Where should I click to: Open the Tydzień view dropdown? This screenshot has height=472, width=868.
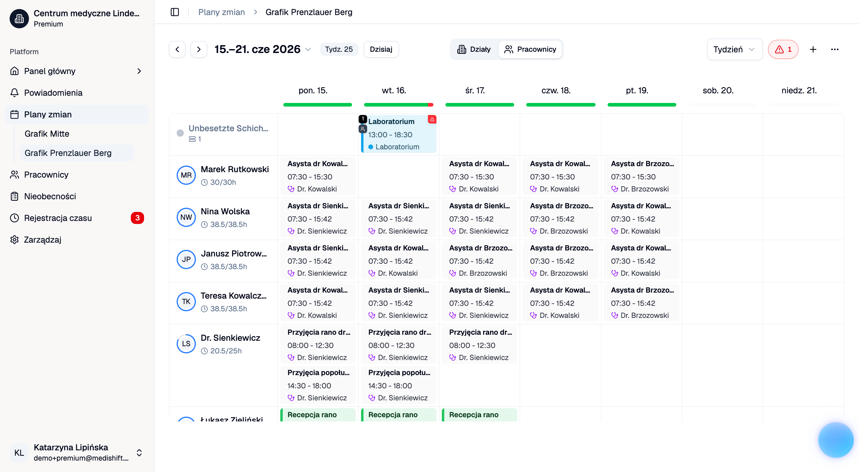tap(734, 49)
